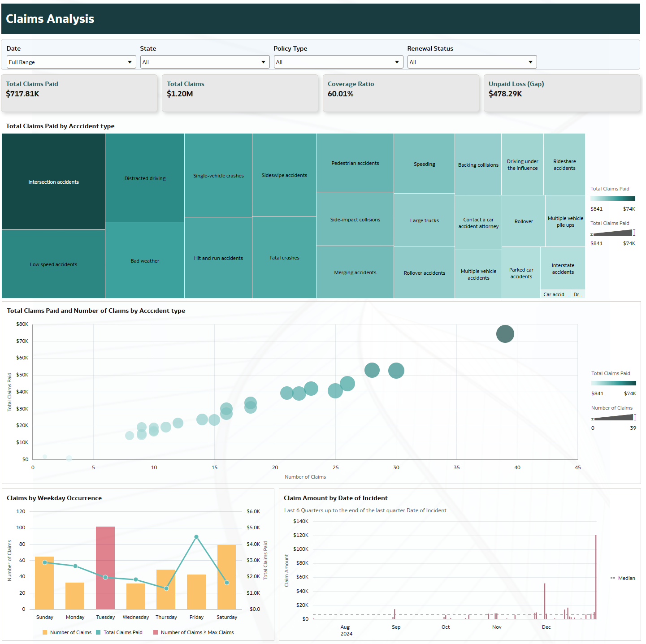This screenshot has width=646, height=644.
Task: Click the red Tuesday bar
Action: pos(105,568)
